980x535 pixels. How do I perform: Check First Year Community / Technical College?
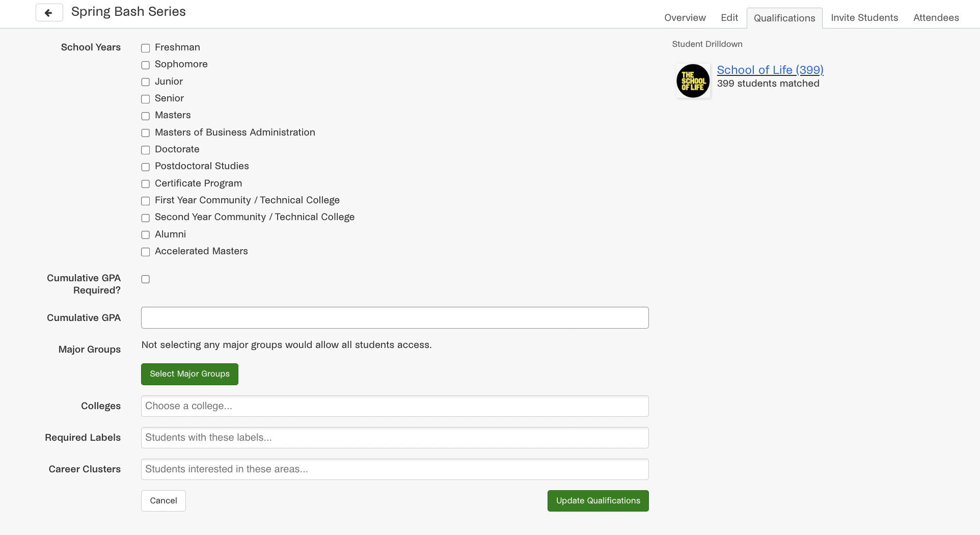pyautogui.click(x=146, y=201)
